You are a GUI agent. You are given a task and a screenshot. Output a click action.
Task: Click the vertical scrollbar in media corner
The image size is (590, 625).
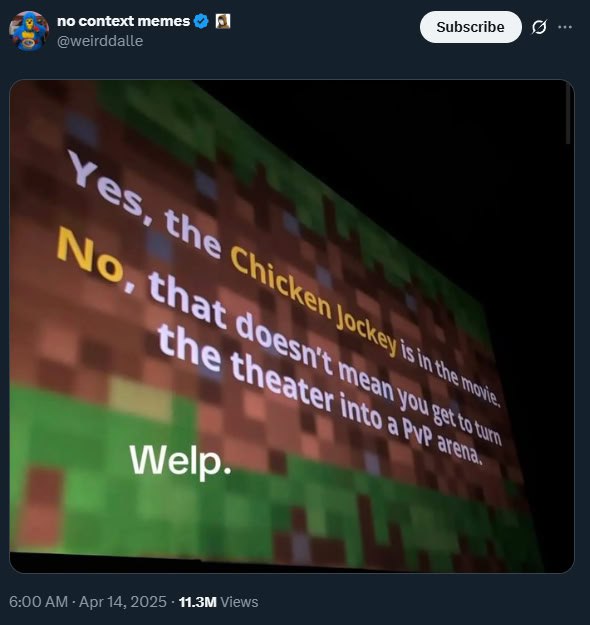tap(568, 116)
